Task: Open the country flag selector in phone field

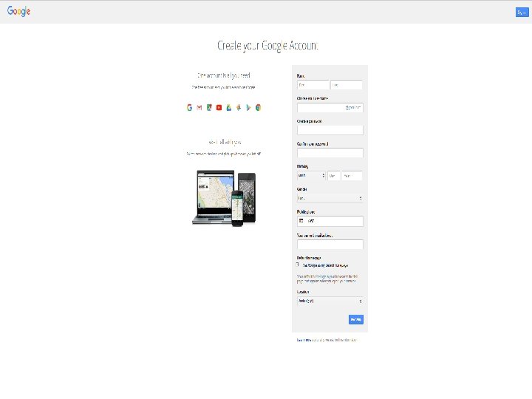Action: (x=301, y=221)
